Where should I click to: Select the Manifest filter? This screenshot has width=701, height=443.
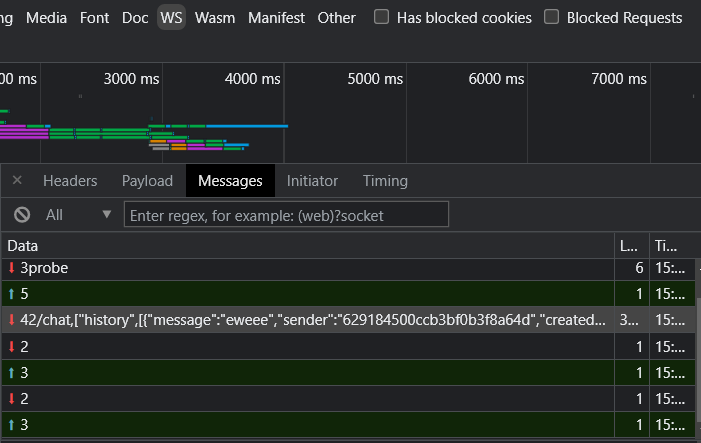(276, 17)
